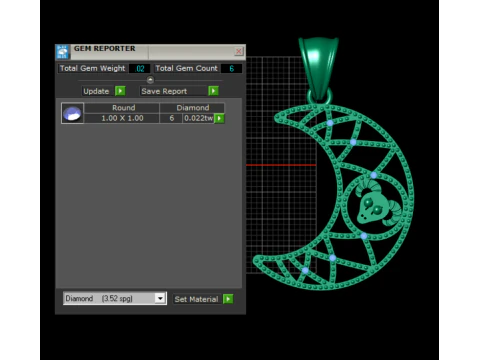The width and height of the screenshot is (480, 360).
Task: Click the green arrow beside Save Report
Action: click(213, 91)
